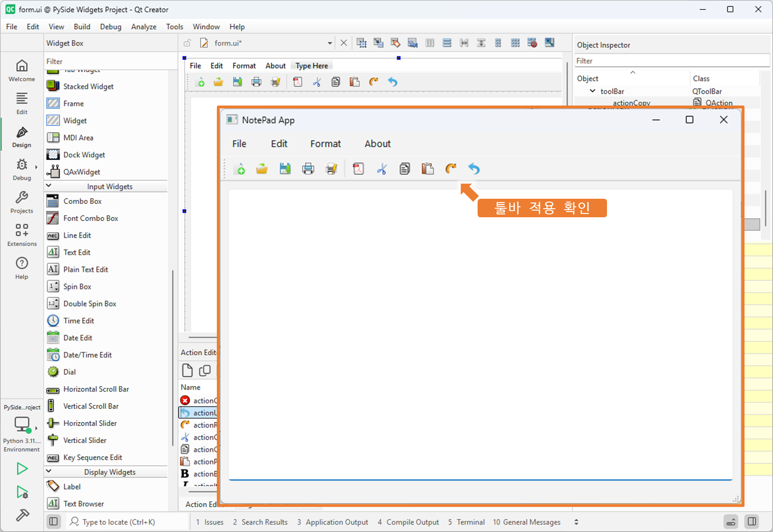
Task: Click the Build hammer icon
Action: pos(22,515)
